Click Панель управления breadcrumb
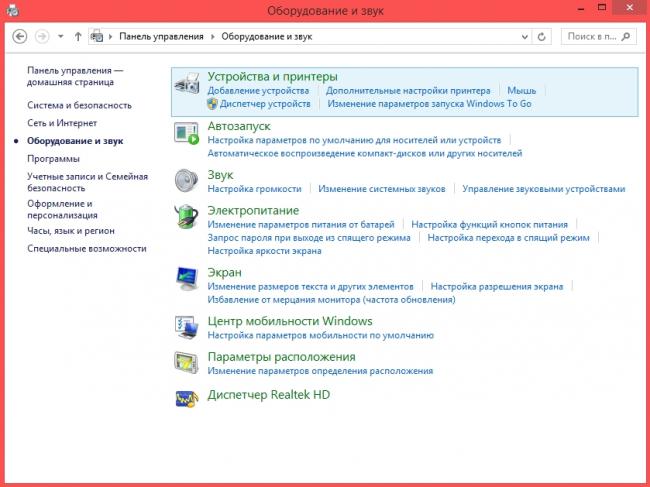This screenshot has width=650, height=487. click(x=161, y=36)
